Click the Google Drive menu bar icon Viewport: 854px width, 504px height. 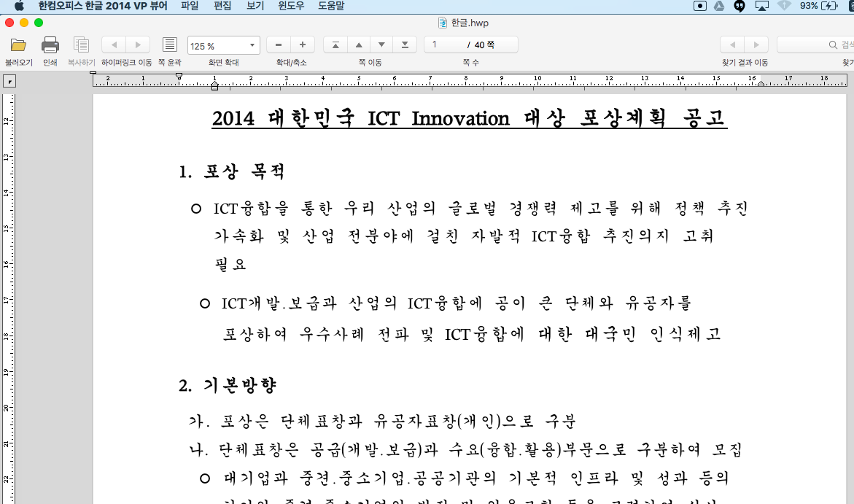point(719,6)
